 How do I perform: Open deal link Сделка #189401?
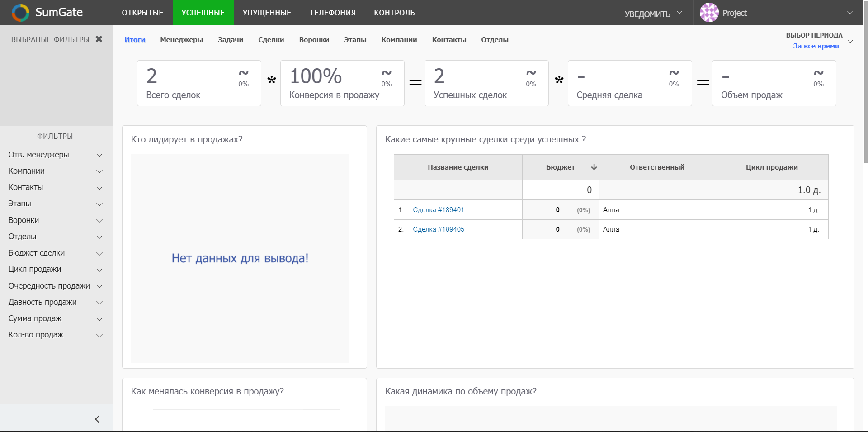(439, 210)
